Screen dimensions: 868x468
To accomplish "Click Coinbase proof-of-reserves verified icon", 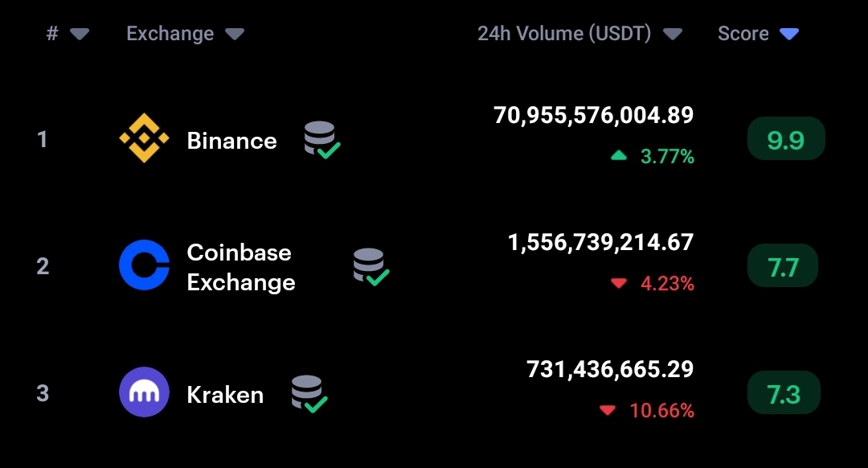I will [x=371, y=267].
